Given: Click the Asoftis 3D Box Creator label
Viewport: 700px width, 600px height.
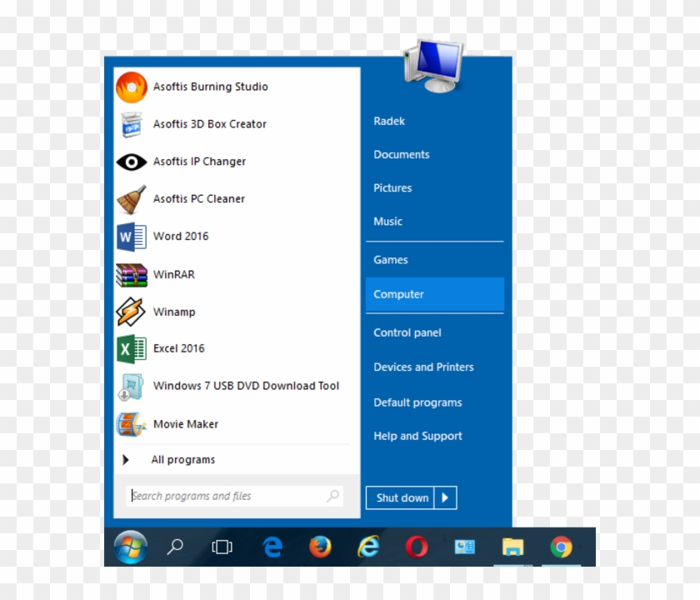Looking at the screenshot, I should point(210,124).
